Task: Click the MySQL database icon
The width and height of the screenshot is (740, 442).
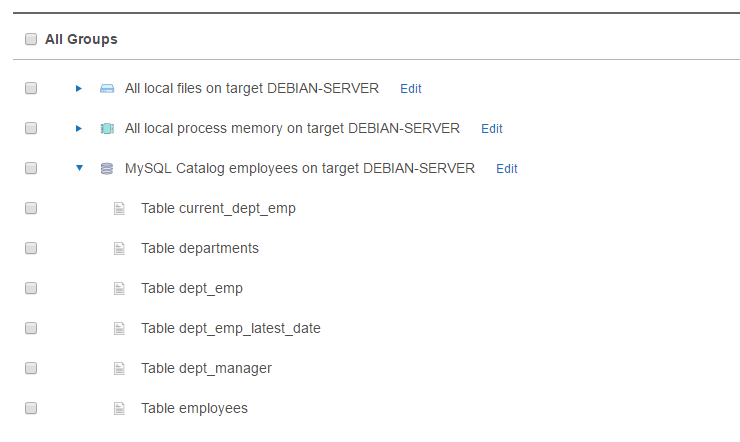Action: (x=107, y=169)
